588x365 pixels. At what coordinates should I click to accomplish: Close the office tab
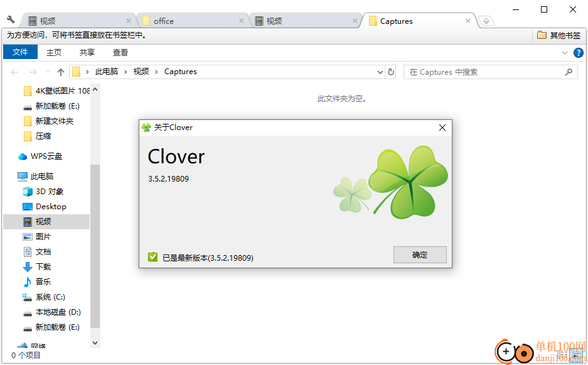tap(242, 21)
